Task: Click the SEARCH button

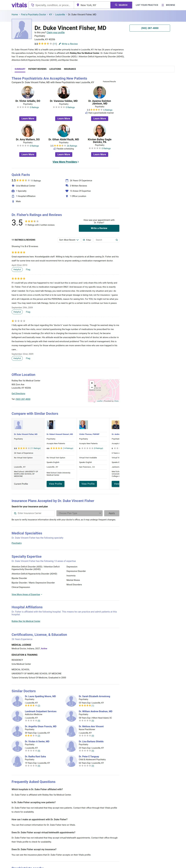Action: point(121,5)
